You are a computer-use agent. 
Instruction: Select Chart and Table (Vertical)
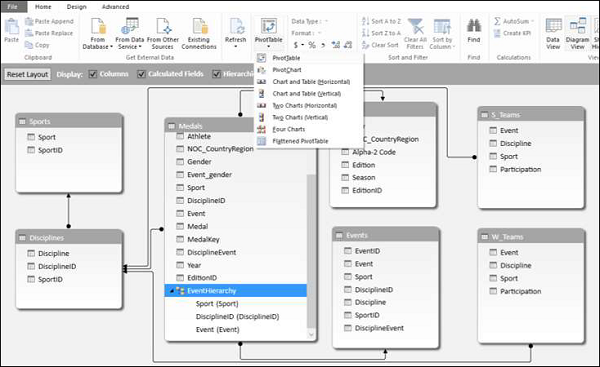click(308, 94)
